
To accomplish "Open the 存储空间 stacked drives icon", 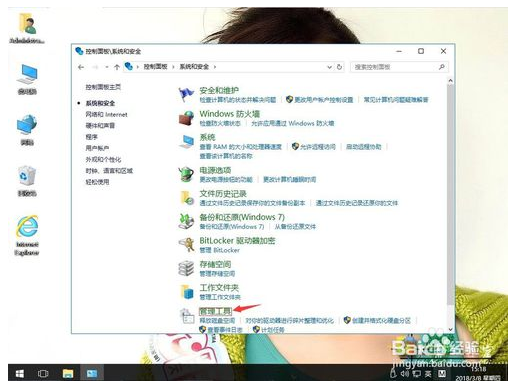I will [186, 268].
